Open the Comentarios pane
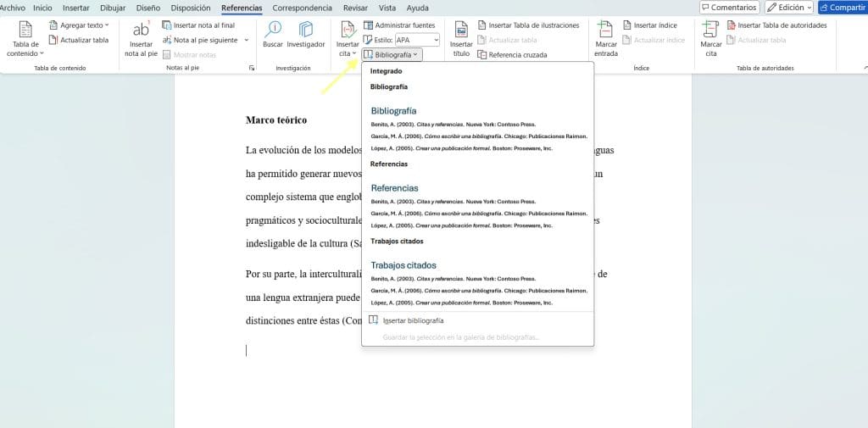This screenshot has width=868, height=428. 729,7
